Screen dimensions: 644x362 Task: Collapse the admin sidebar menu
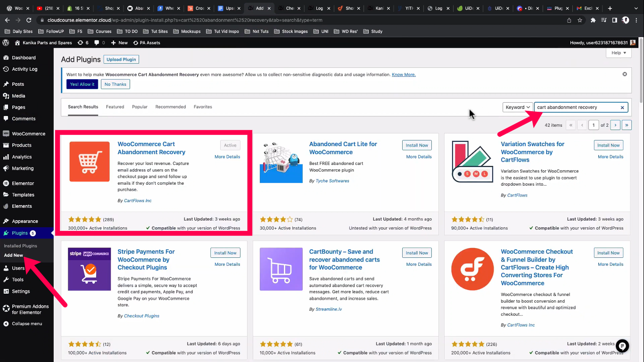pyautogui.click(x=27, y=324)
